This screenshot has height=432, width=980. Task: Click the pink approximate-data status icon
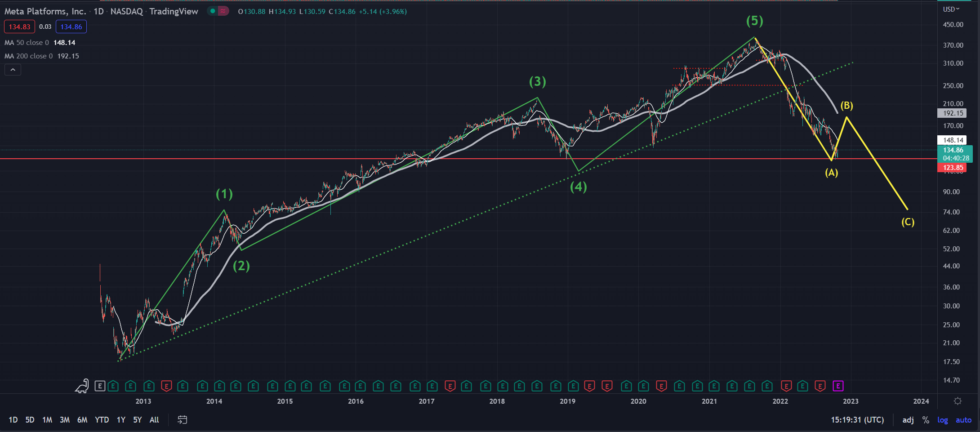223,11
